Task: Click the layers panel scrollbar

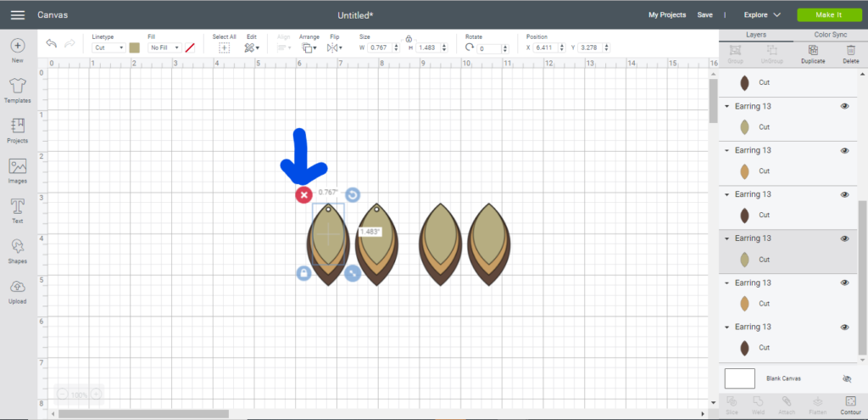Action: click(862, 277)
